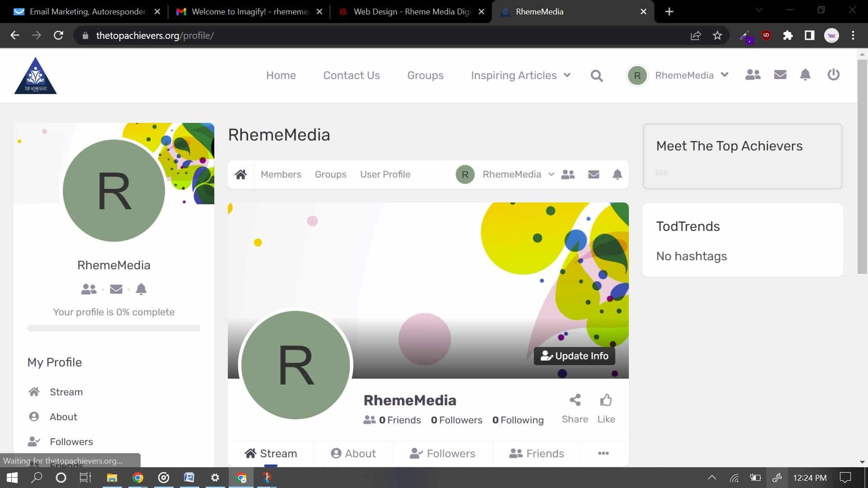
Task: Open messages envelope icon in site header
Action: tap(780, 75)
